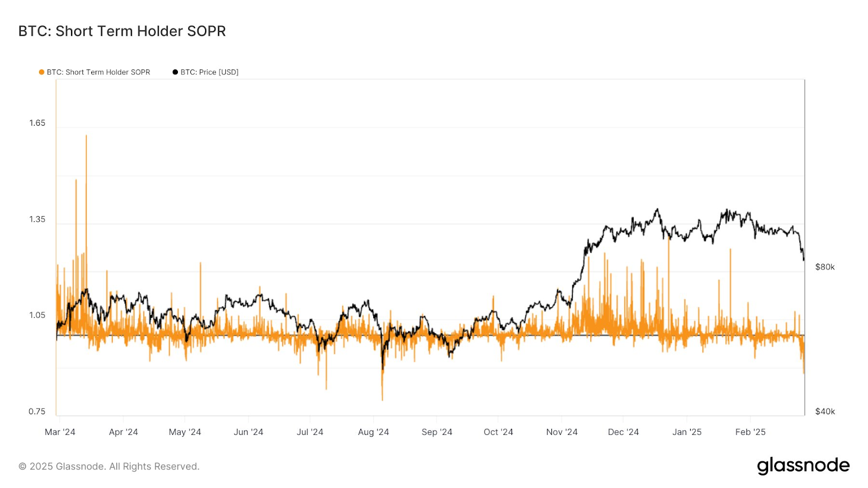Click the Jan '25 x-axis label
The height and width of the screenshot is (488, 868).
tap(687, 432)
